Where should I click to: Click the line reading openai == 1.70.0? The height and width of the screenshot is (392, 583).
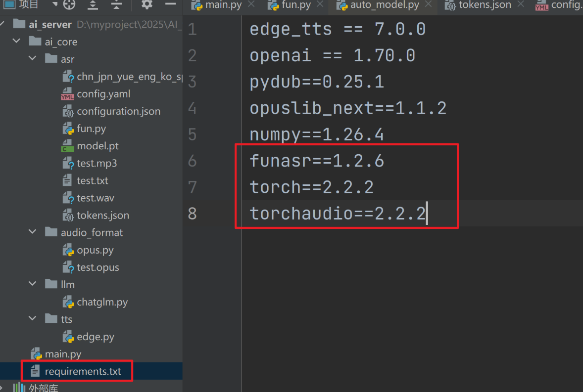333,56
